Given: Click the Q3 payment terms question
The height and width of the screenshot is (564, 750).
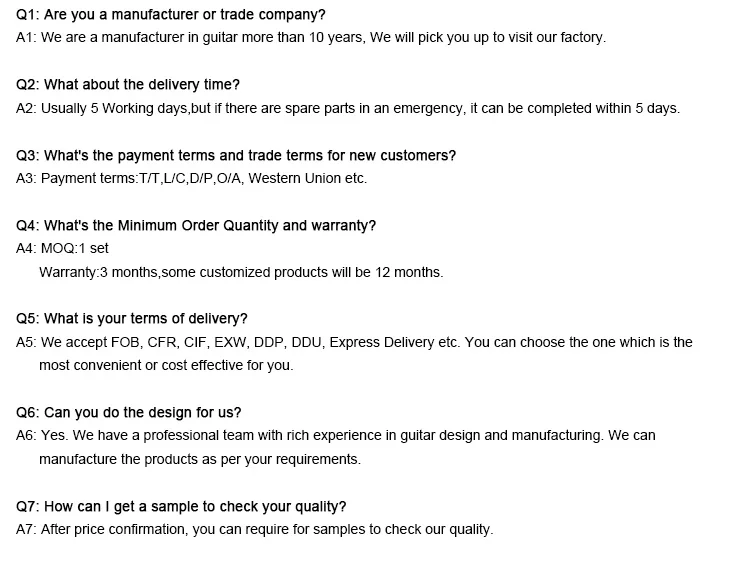Looking at the screenshot, I should pyautogui.click(x=236, y=155).
